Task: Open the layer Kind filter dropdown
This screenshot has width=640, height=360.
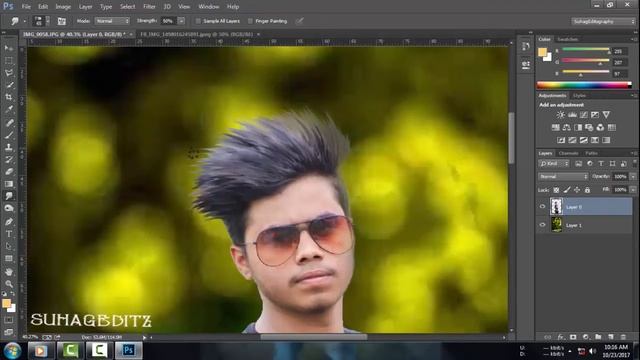Action: tap(554, 164)
